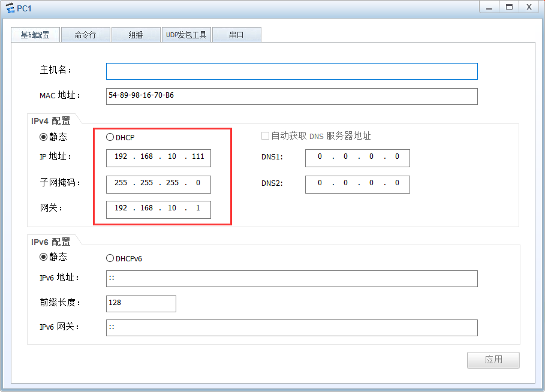Click the DNS1 address field
This screenshot has width=545, height=392.
[x=357, y=158]
